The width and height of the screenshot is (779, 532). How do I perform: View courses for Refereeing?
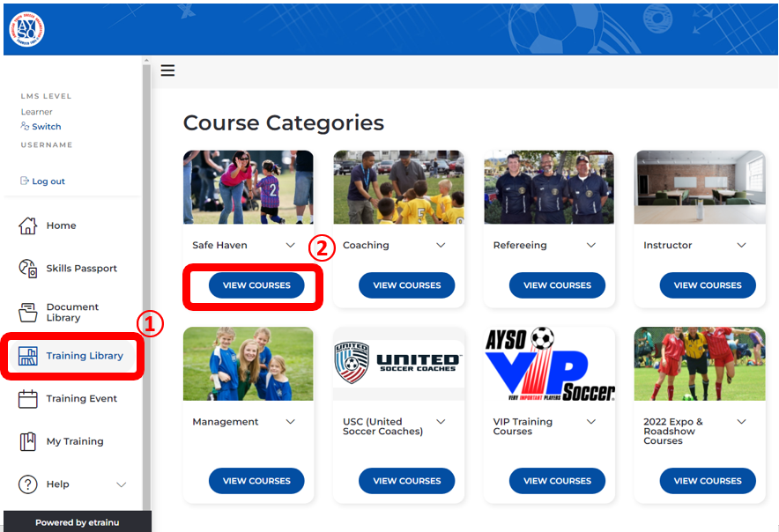558,285
